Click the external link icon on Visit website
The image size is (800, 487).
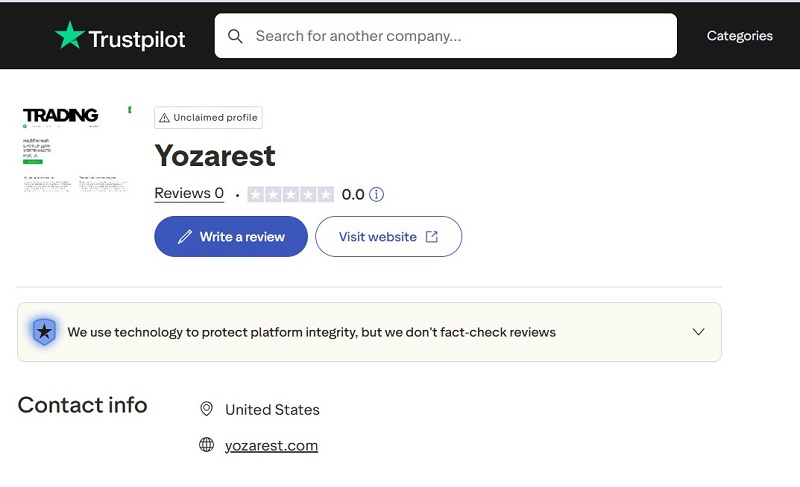click(x=432, y=237)
